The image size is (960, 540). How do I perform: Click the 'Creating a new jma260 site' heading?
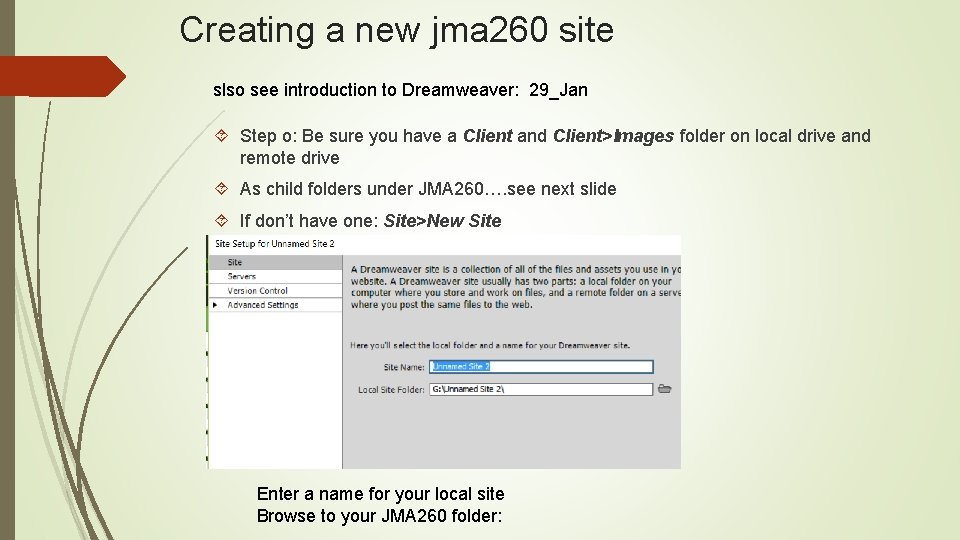397,29
